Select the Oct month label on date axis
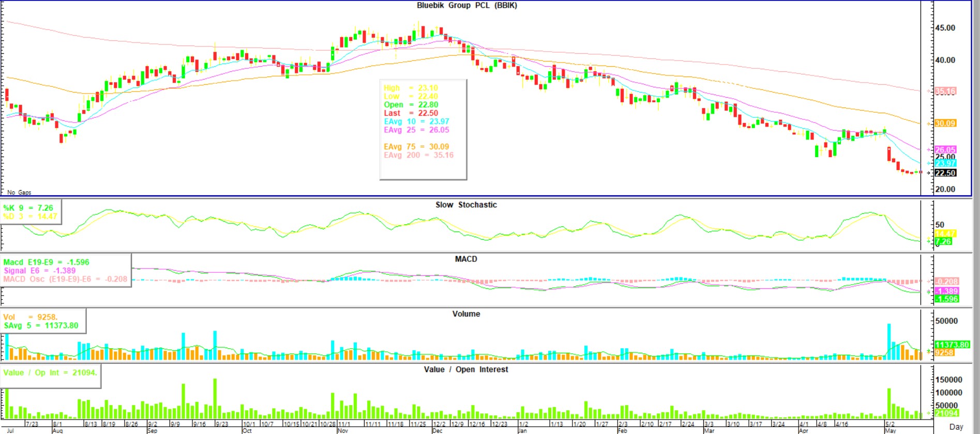 click(x=247, y=431)
